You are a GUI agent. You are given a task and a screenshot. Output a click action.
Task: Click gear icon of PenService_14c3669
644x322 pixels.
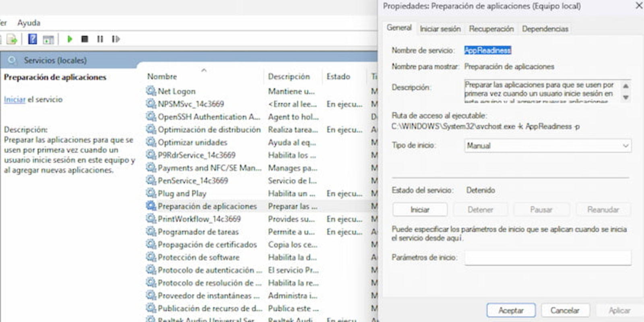tap(151, 180)
